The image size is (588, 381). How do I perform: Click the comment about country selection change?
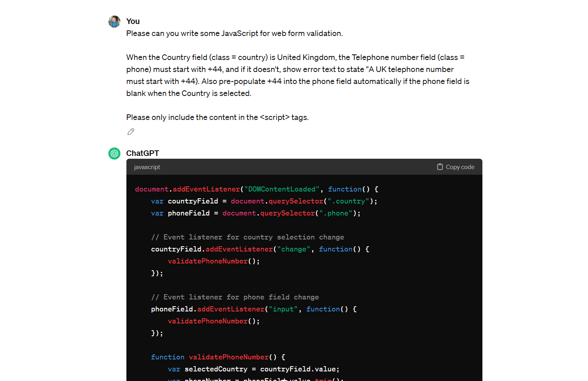[x=248, y=237]
